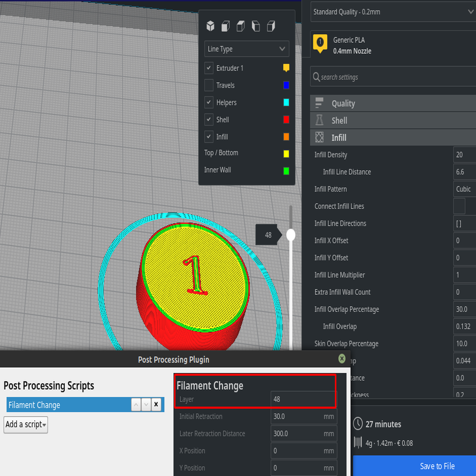Toggle the Helpers checkbox

coord(209,102)
